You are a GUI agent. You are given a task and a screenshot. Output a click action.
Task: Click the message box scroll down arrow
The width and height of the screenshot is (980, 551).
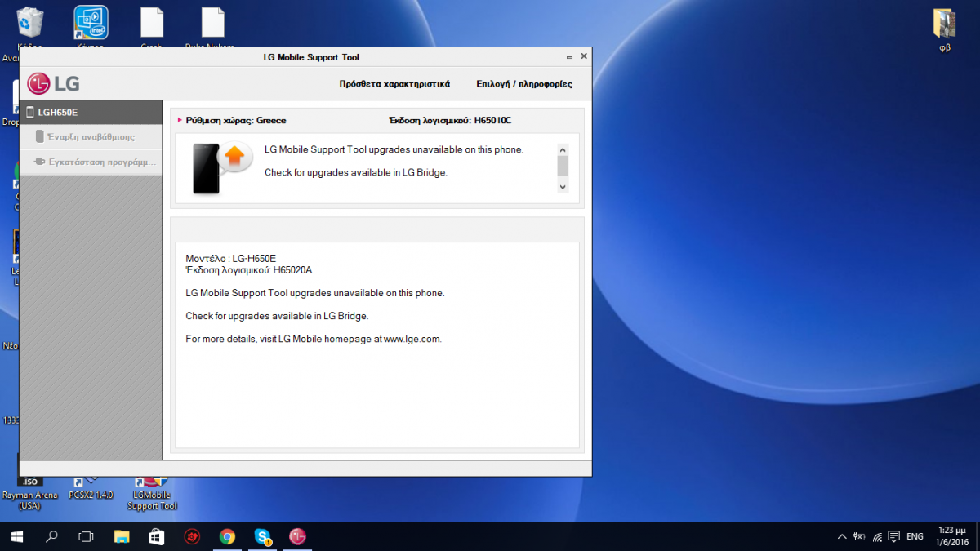pyautogui.click(x=562, y=187)
